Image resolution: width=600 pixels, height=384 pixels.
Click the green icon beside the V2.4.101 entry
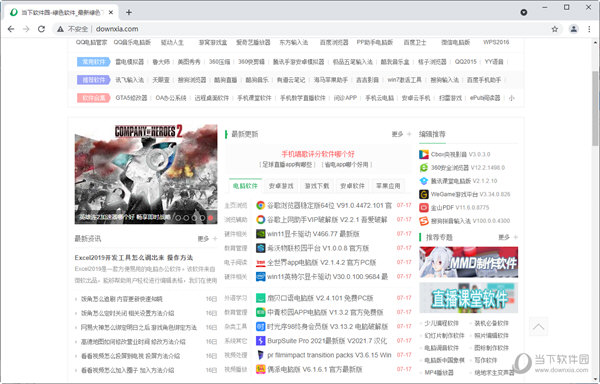point(261,298)
